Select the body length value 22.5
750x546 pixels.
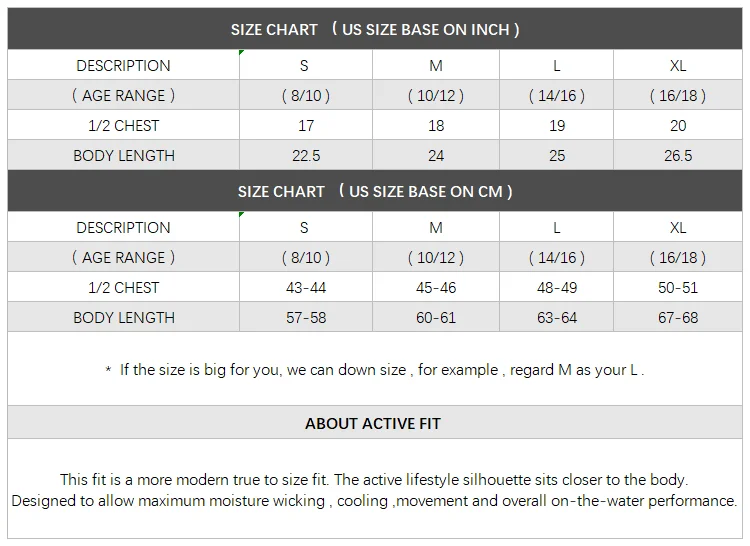click(x=306, y=156)
